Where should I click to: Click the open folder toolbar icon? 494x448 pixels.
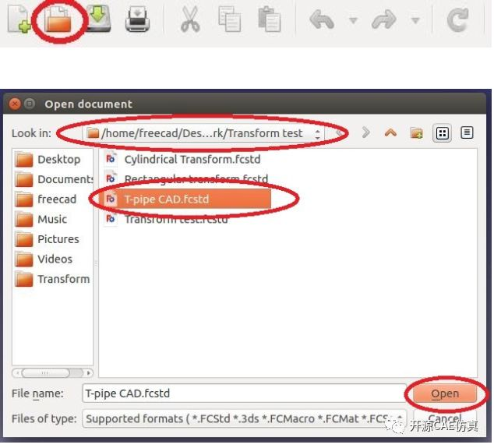(x=58, y=20)
